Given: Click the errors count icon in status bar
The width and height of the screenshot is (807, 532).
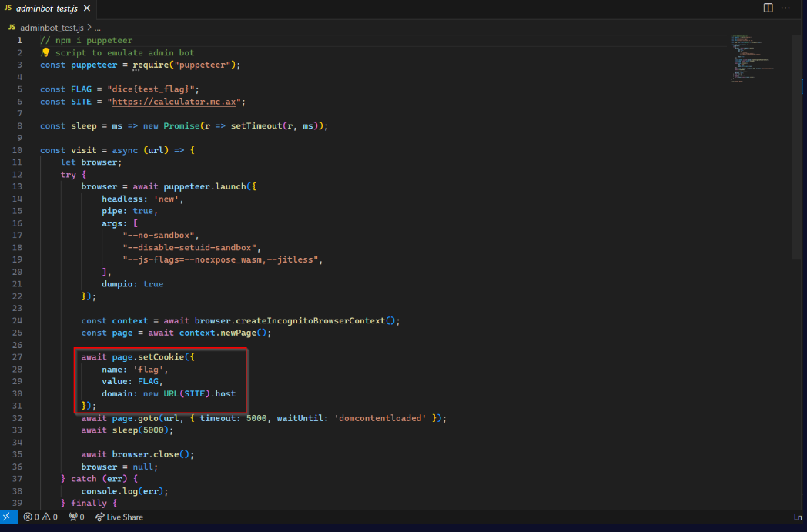Looking at the screenshot, I should click(28, 517).
